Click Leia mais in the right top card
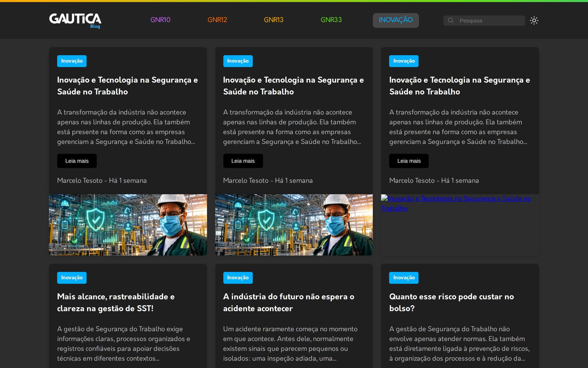The height and width of the screenshot is (368, 588). (x=409, y=161)
